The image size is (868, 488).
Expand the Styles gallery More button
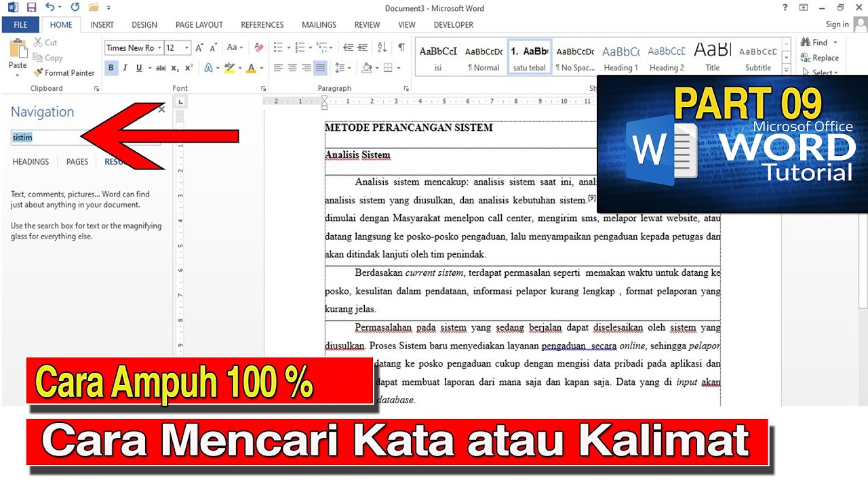tap(787, 70)
